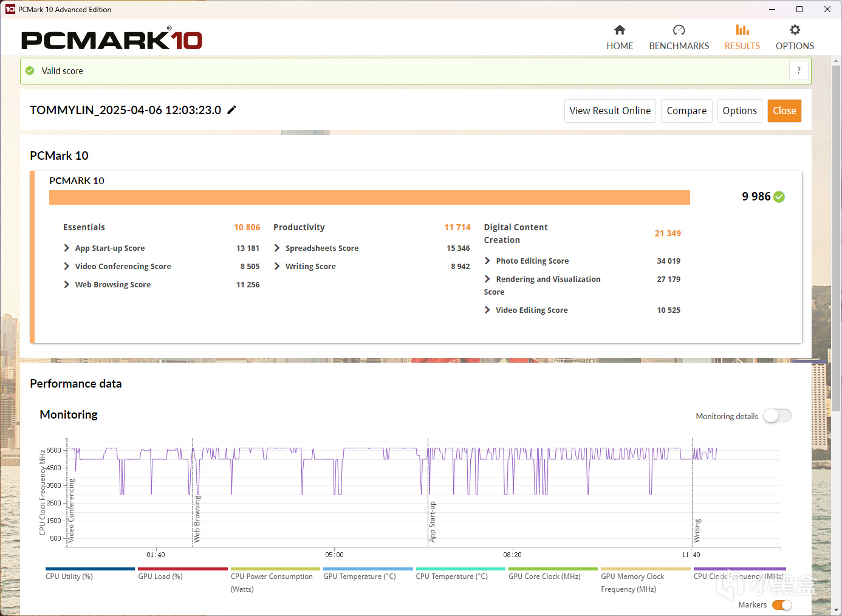Click the Productivity score 11 714
This screenshot has height=616, width=842.
tap(457, 227)
